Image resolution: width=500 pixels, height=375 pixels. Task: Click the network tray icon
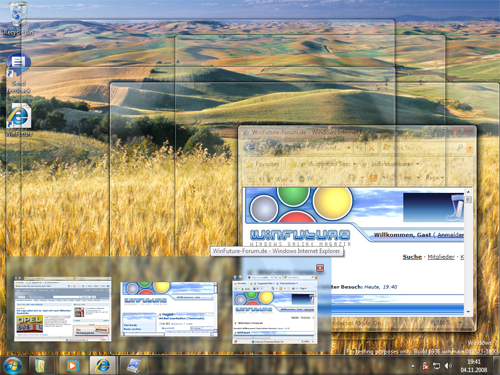pos(436,366)
